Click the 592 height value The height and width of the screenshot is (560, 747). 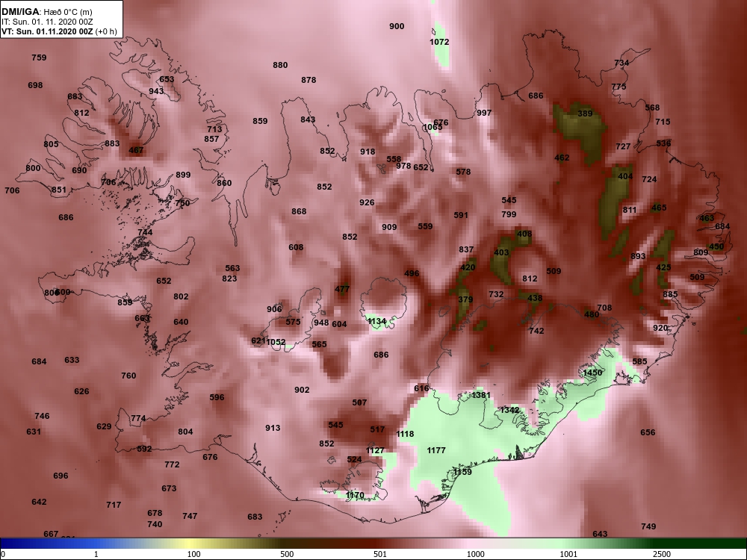144,449
